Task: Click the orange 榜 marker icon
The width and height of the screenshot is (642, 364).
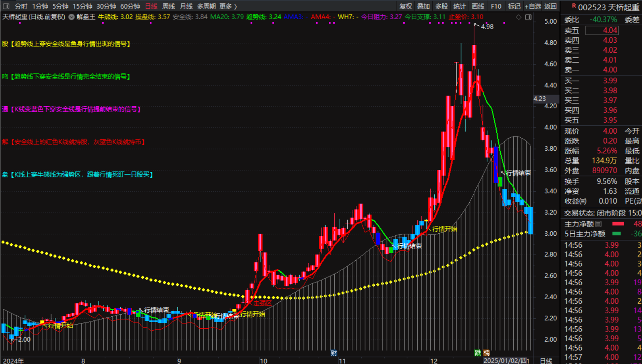Action: (x=486, y=353)
